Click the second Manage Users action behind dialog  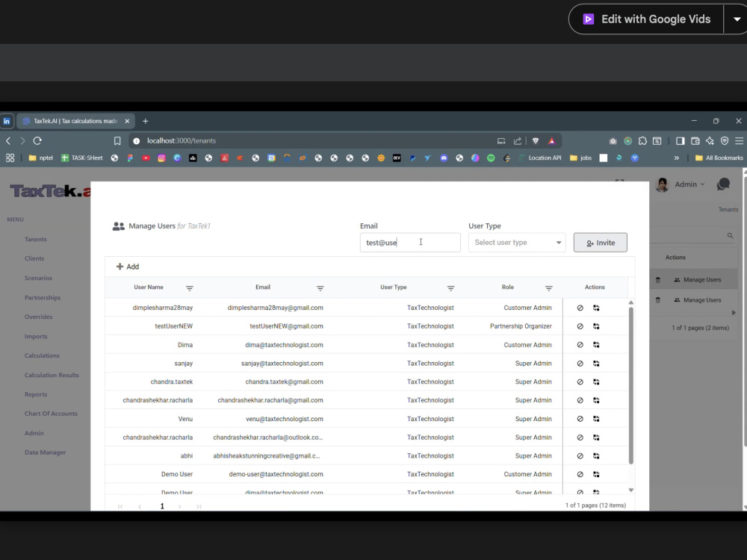pos(698,300)
